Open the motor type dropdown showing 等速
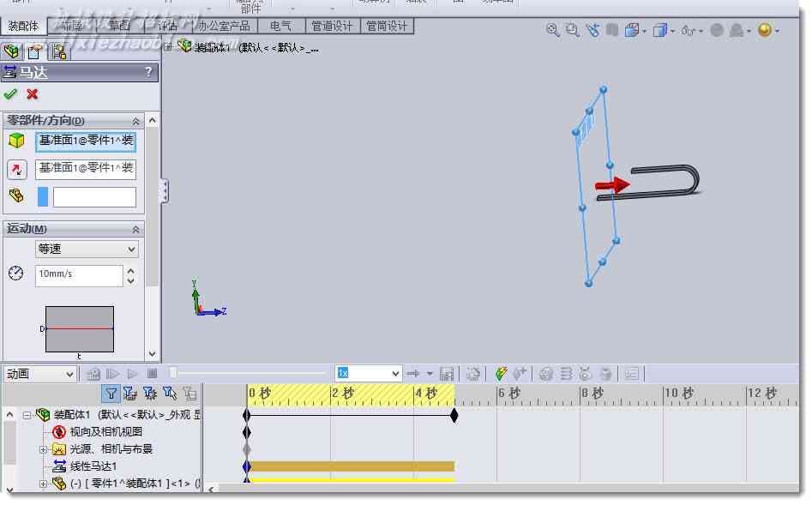This screenshot has height=505, width=812. tap(87, 249)
